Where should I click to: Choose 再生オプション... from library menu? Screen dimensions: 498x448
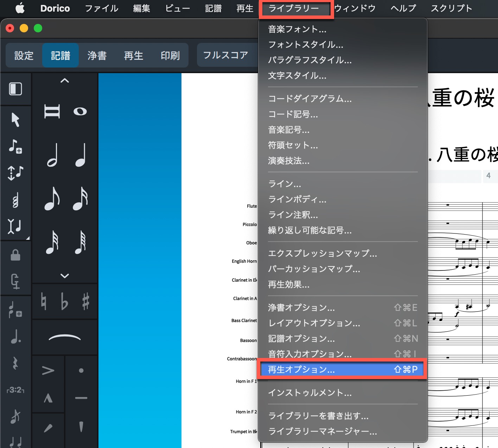(x=343, y=369)
